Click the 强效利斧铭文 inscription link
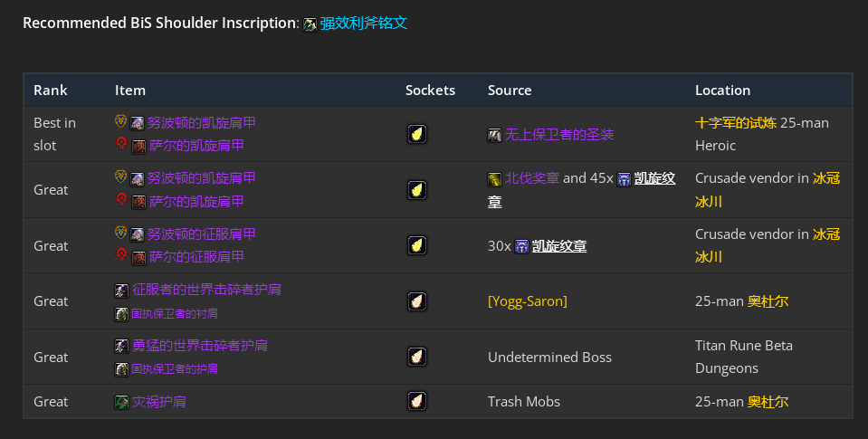868x439 pixels. (364, 24)
